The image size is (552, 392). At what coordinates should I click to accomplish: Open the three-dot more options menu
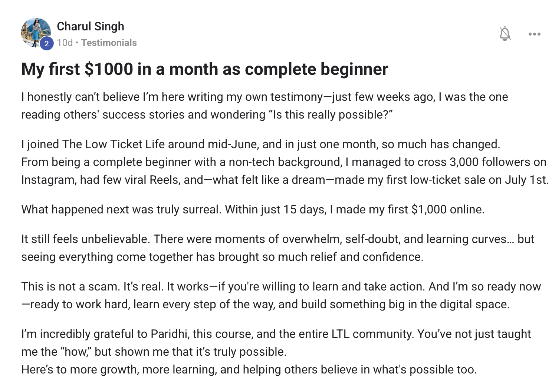534,34
